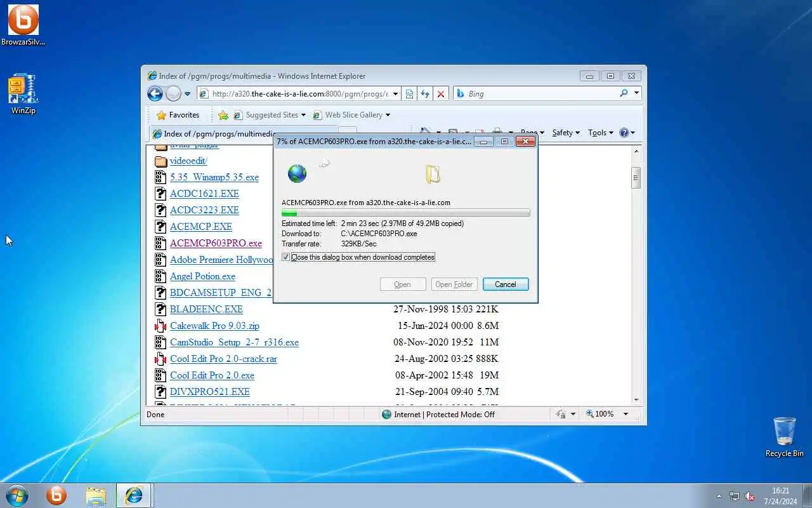Viewport: 812px width, 508px height.
Task: Open the search provider dropdown arrow
Action: (636, 93)
